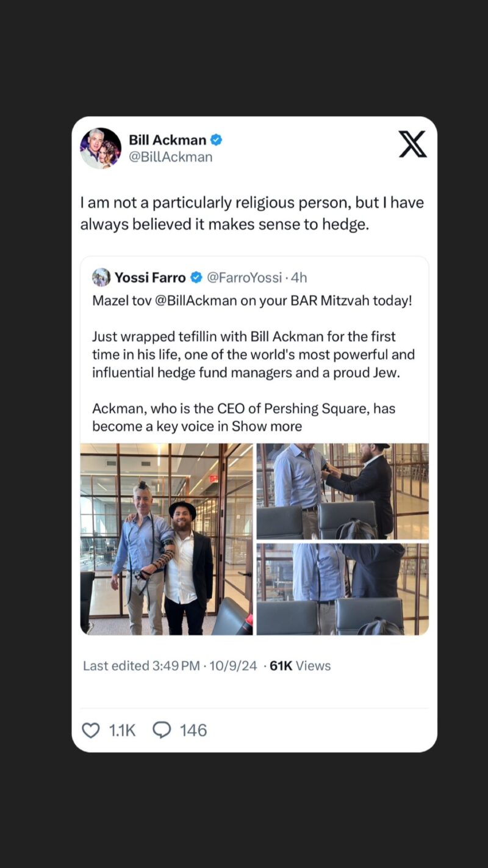Open Bill Ackman's profile by display name
Screen dimensions: 488x868
click(x=167, y=140)
